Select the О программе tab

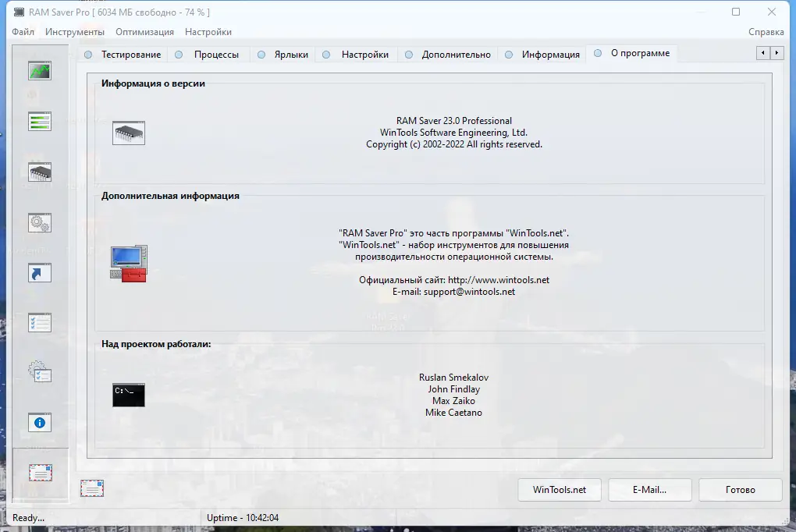pyautogui.click(x=633, y=53)
